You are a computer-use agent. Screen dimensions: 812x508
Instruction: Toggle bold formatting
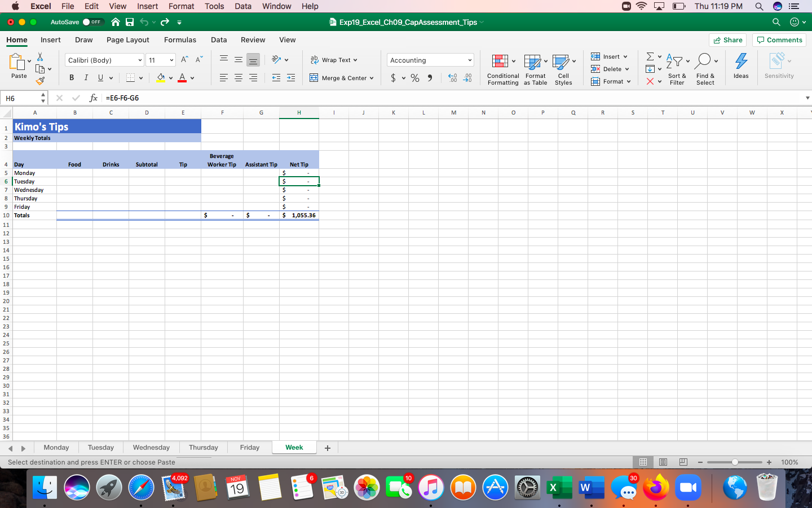(x=72, y=77)
